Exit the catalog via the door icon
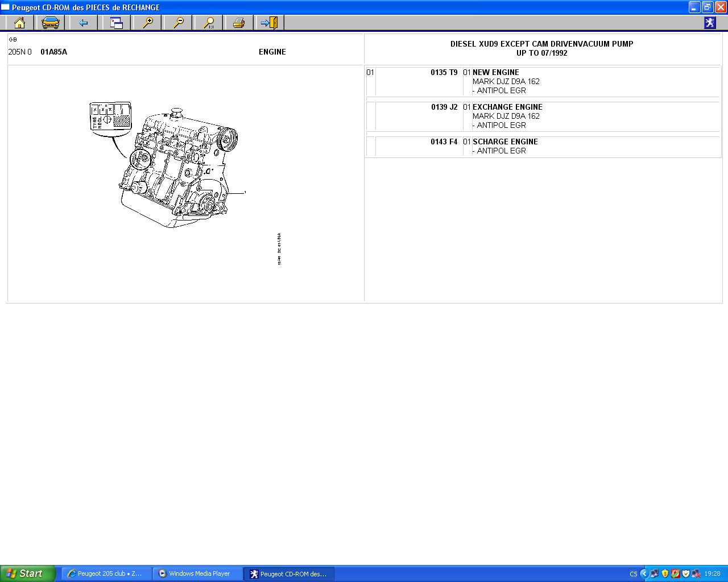This screenshot has height=582, width=728. (269, 23)
